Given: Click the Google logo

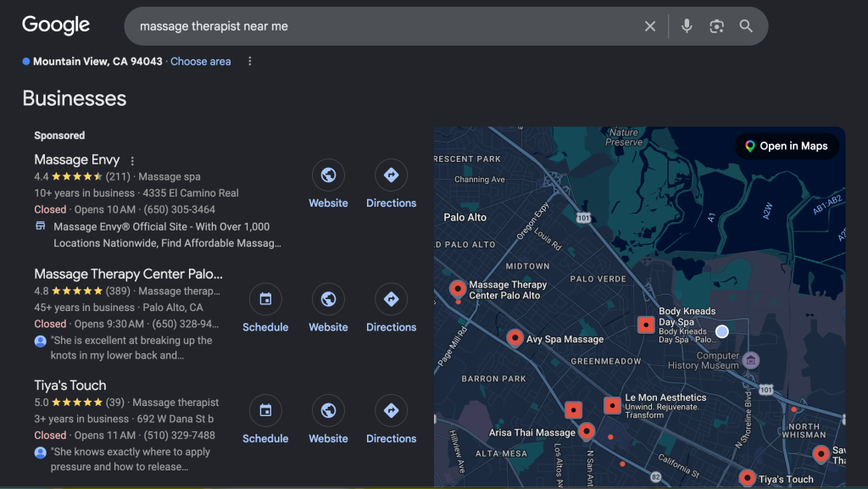Looking at the screenshot, I should [56, 25].
